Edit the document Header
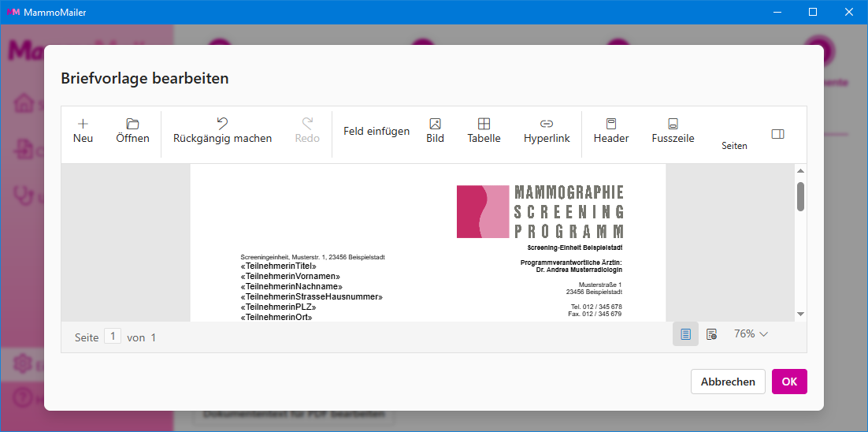This screenshot has width=868, height=432. (x=610, y=124)
